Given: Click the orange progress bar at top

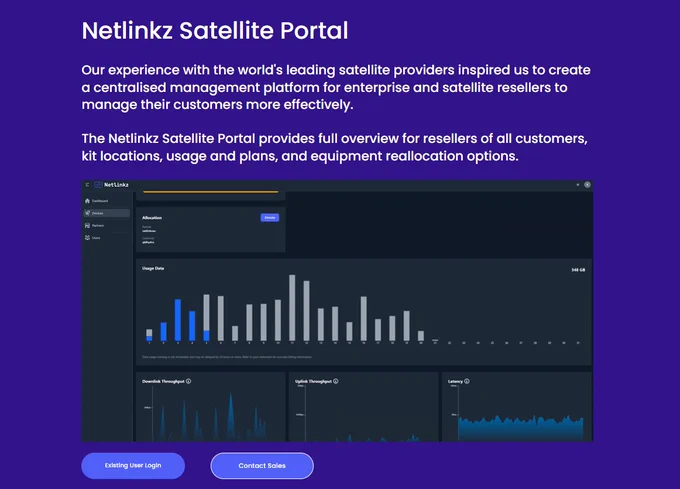Looking at the screenshot, I should click(x=211, y=192).
